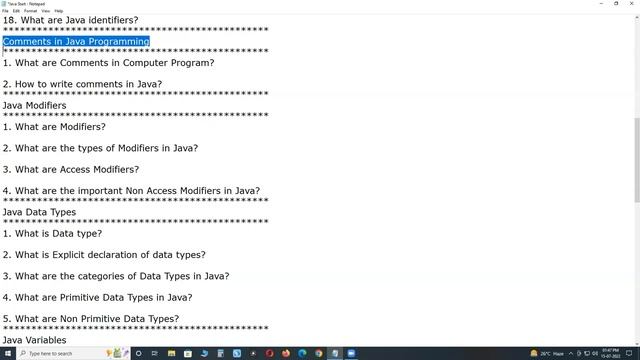Click '3. What are the categories of Data Types'

point(116,276)
